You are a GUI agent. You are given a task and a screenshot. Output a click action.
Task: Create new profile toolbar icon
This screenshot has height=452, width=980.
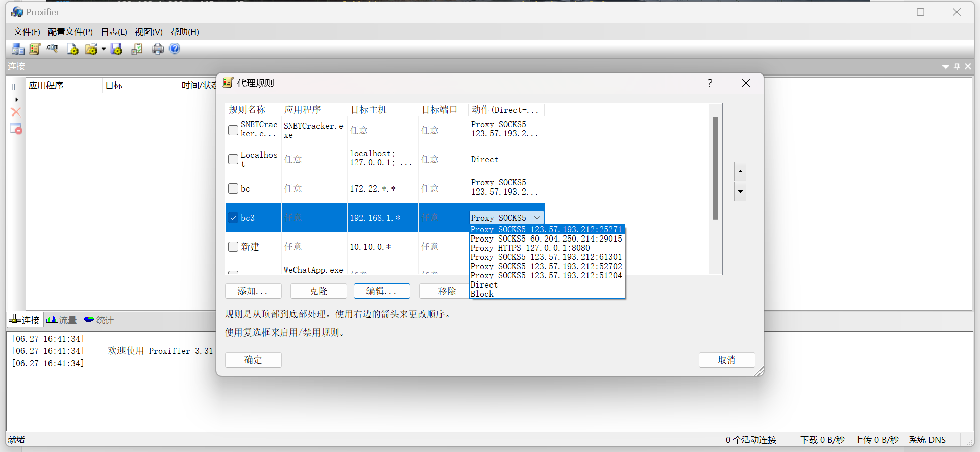[x=72, y=49]
